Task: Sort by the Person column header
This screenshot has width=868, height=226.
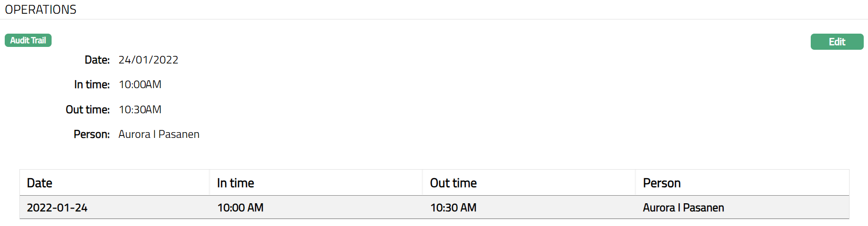Action: tap(661, 183)
